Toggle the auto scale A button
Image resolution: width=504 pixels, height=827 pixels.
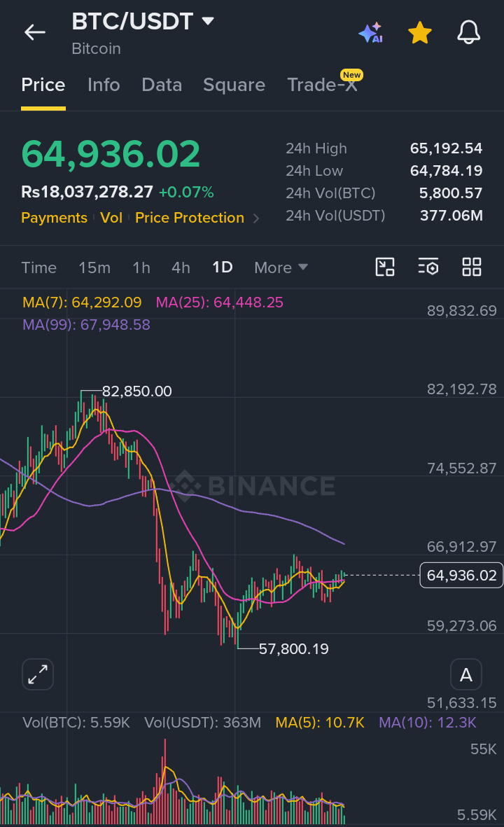[x=466, y=674]
